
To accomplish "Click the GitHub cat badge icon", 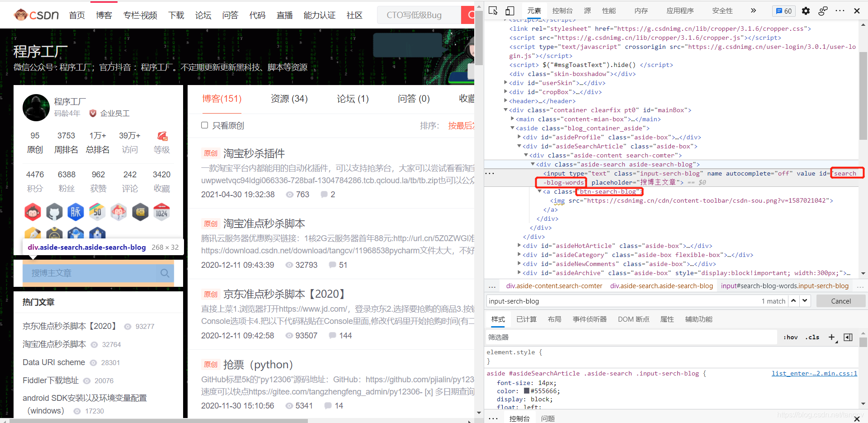I will pyautogui.click(x=54, y=212).
